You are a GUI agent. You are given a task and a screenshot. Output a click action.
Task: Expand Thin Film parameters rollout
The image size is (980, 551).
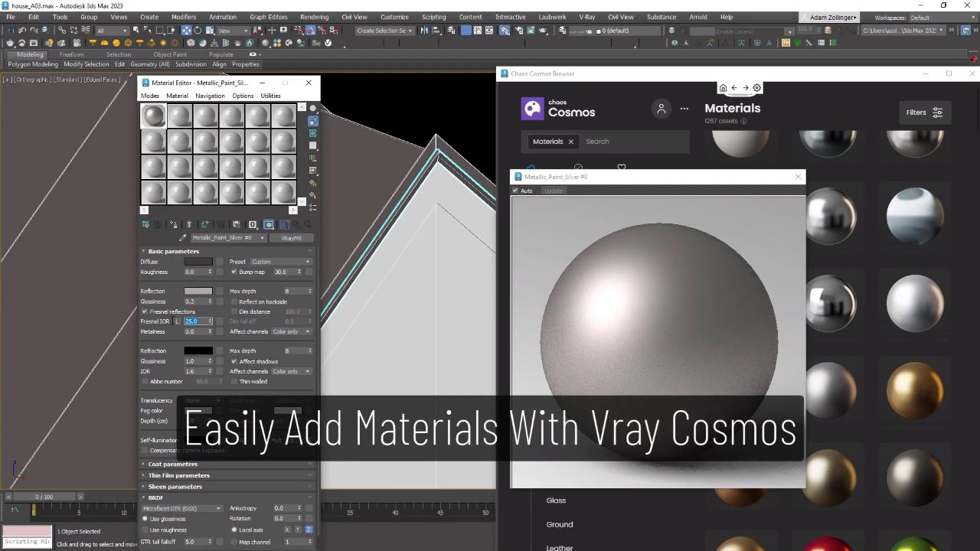pos(178,475)
